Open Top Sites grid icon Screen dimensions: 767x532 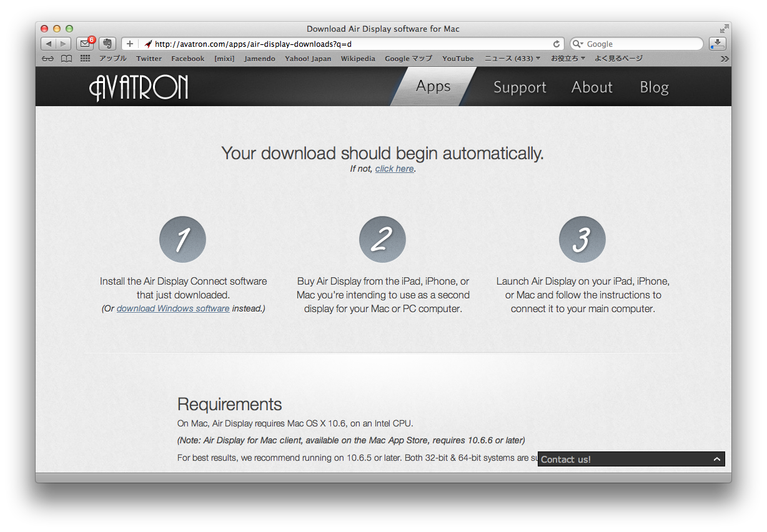[x=86, y=59]
